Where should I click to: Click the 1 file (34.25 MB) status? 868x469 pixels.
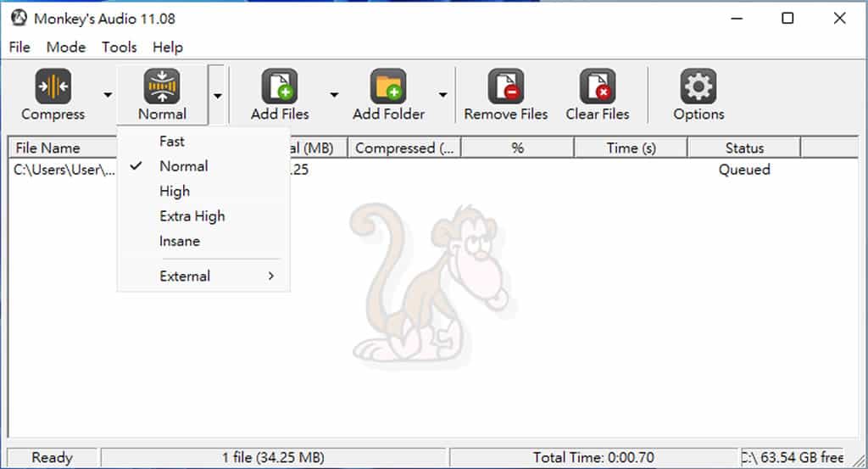pos(274,457)
